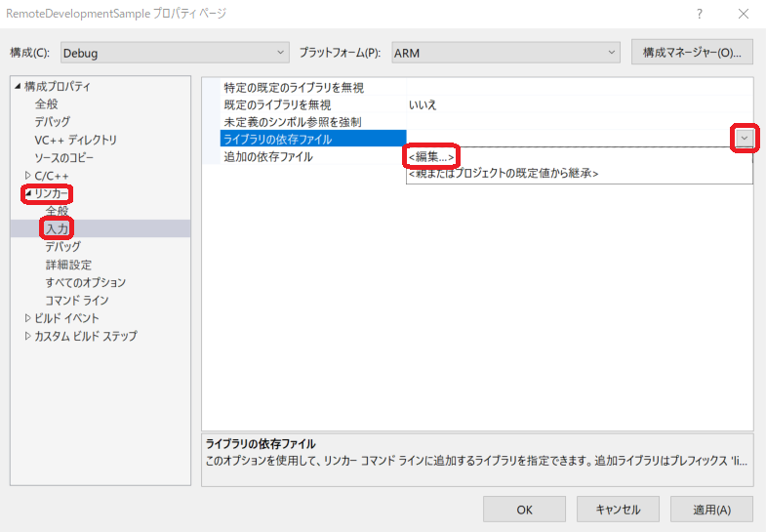Select ライブラリの依存ファイル property row
The width and height of the screenshot is (766, 532).
(313, 140)
